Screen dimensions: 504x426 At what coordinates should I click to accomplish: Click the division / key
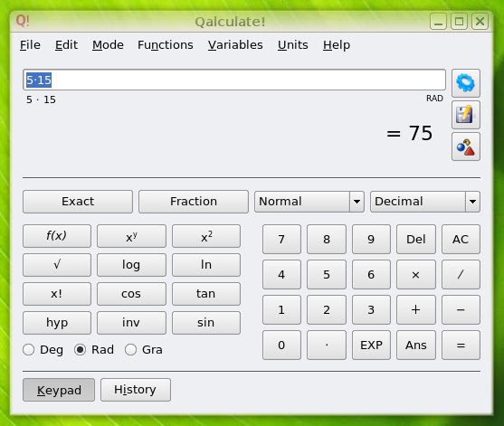pos(461,275)
